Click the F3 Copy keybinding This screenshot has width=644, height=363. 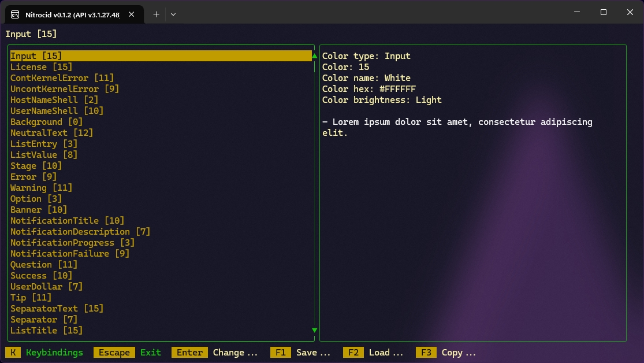click(x=446, y=352)
